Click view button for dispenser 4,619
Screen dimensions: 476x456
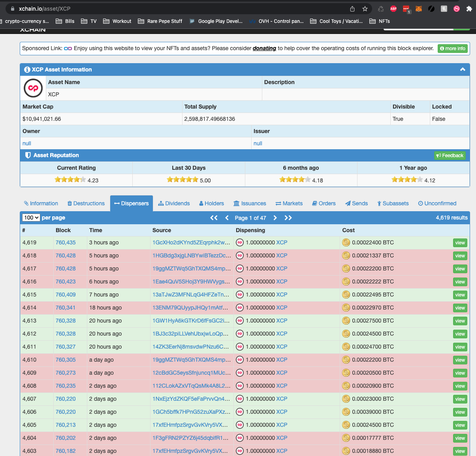pyautogui.click(x=460, y=243)
